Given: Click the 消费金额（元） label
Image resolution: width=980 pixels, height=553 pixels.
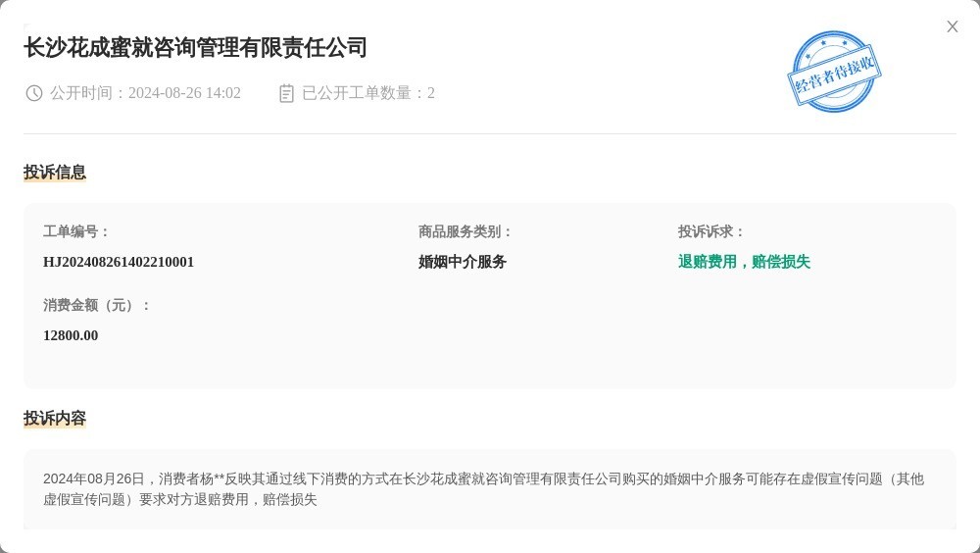Looking at the screenshot, I should coord(97,305).
